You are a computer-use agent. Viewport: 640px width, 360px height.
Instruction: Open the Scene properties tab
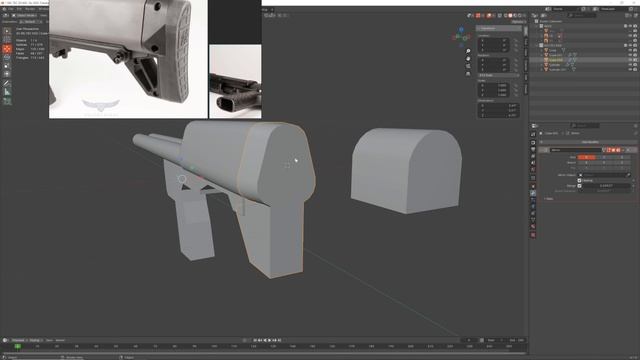tap(533, 162)
